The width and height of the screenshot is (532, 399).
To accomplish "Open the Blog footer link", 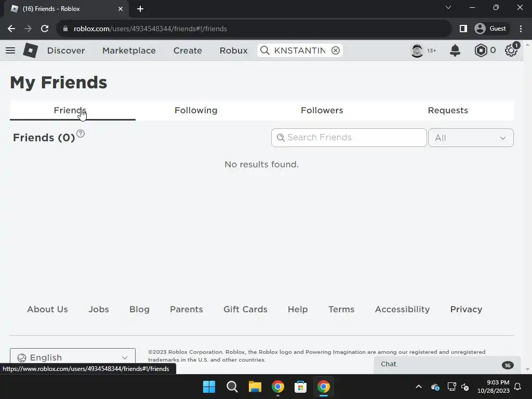I will click(x=139, y=310).
